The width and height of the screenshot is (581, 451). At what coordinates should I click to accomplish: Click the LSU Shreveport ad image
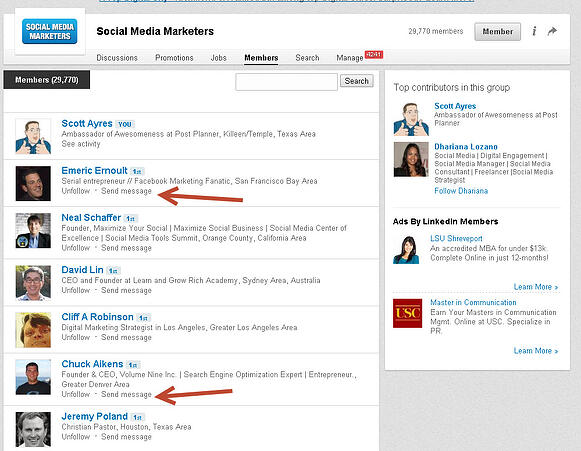406,250
